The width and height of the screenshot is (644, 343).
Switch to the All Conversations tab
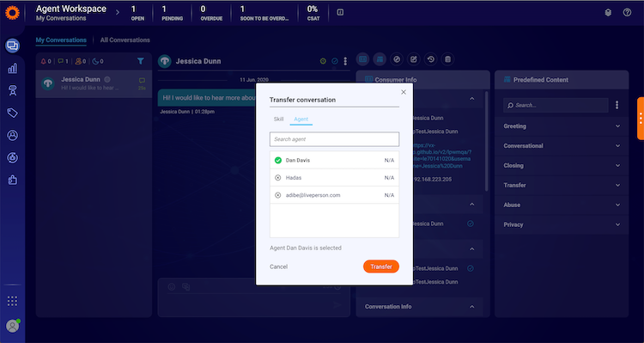tap(125, 40)
